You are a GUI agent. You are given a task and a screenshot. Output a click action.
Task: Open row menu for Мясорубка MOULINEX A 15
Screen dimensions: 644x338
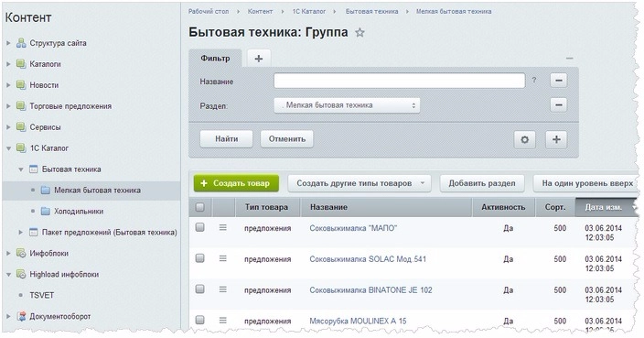(222, 320)
